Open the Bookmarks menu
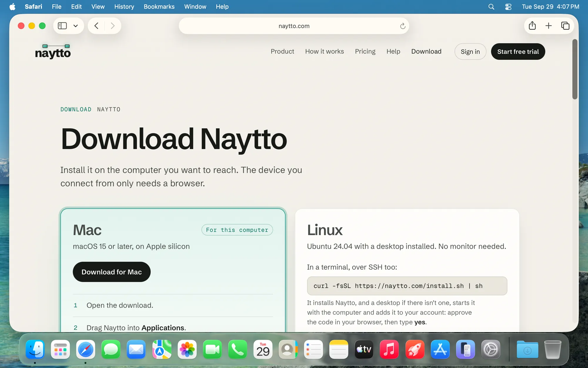Screen dimensions: 588x368 (x=159, y=6)
